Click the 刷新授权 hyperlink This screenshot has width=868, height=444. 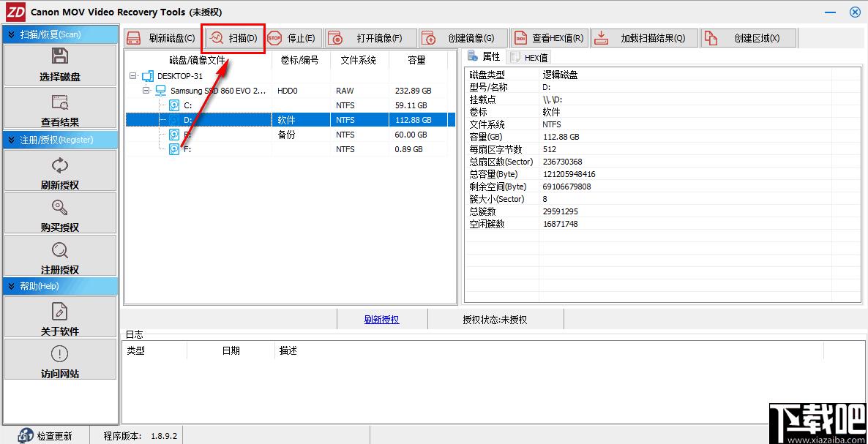(x=381, y=320)
